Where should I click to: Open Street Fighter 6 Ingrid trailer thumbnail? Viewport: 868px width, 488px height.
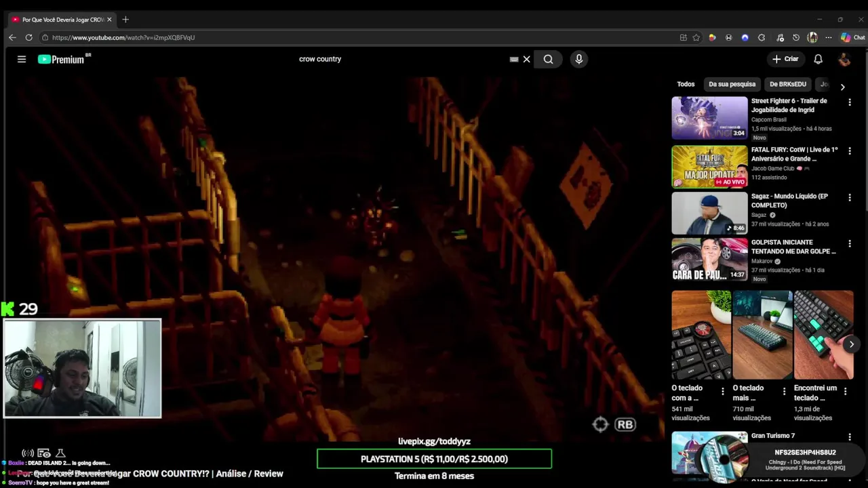point(709,118)
